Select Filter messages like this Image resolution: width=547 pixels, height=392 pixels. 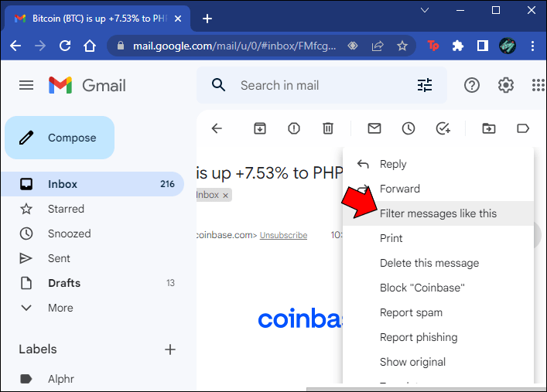point(438,213)
